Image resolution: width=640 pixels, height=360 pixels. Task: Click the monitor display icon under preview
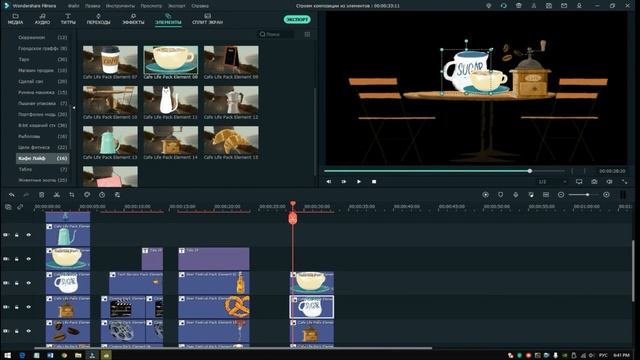pos(579,182)
